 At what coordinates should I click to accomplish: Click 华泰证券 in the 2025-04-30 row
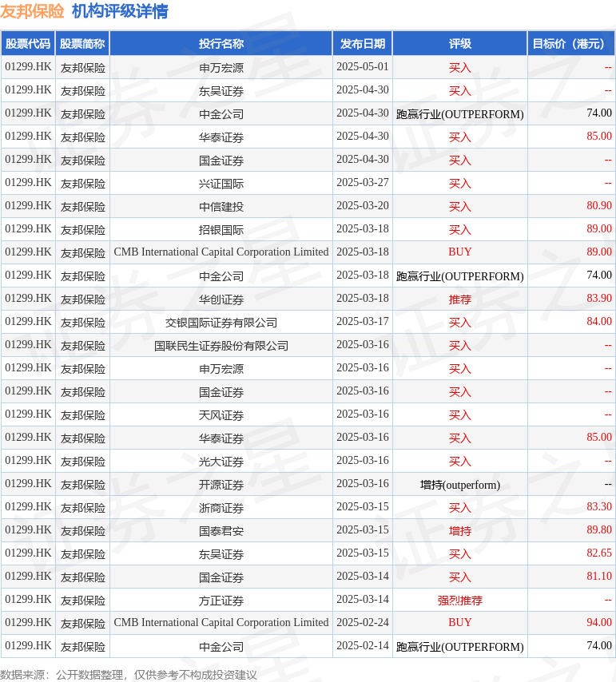(221, 137)
